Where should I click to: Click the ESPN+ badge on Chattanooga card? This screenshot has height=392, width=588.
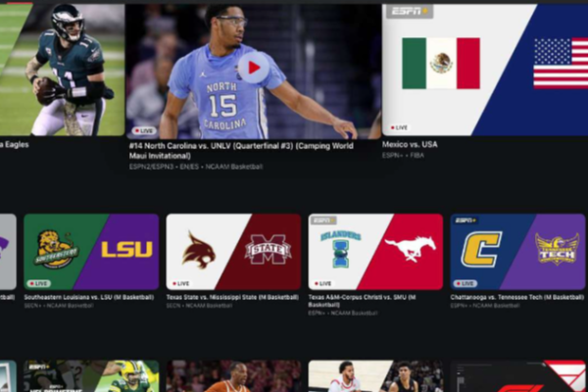(465, 220)
